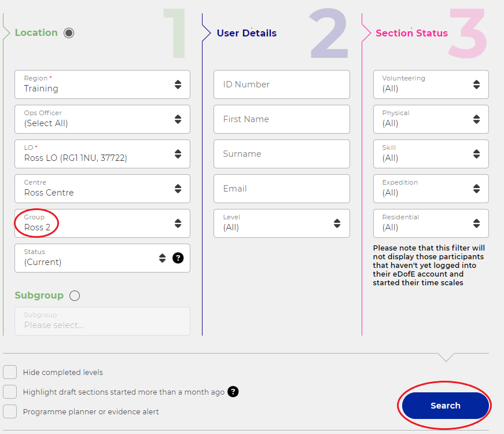Image resolution: width=504 pixels, height=434 pixels.
Task: Click the Ops Officer dropdown arrows
Action: pyautogui.click(x=178, y=119)
